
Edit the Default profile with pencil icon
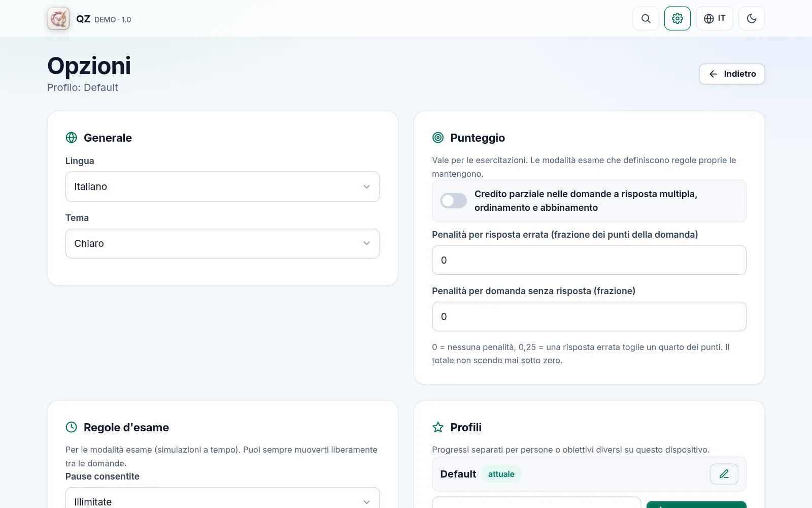724,474
